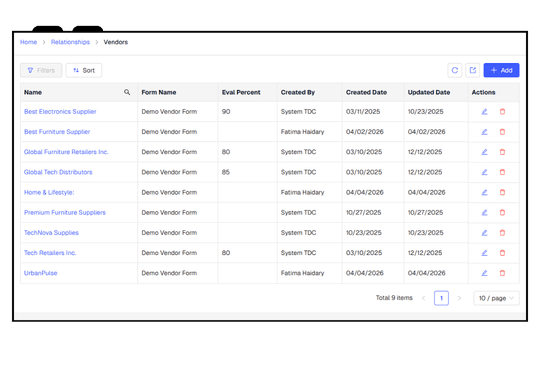Delete the UrbanPulse row

pyautogui.click(x=502, y=273)
